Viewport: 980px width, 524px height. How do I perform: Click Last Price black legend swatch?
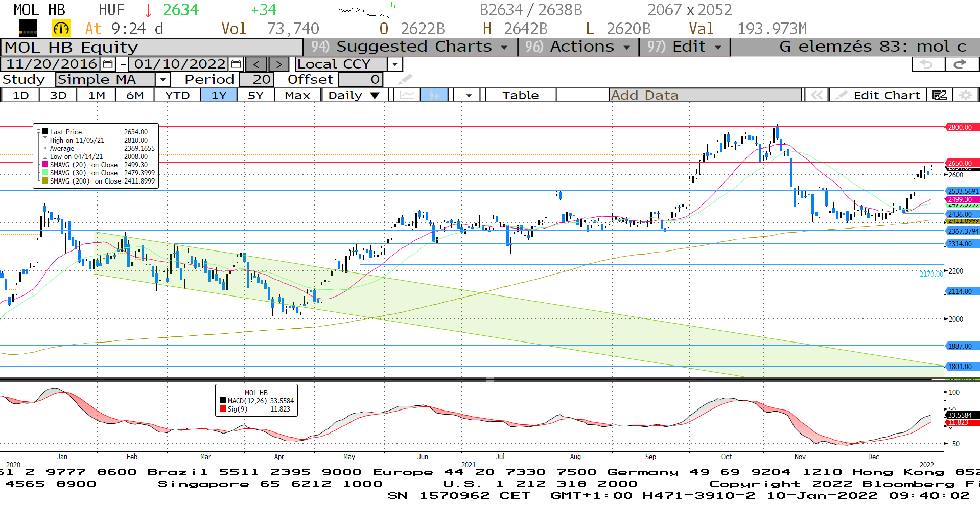point(45,132)
